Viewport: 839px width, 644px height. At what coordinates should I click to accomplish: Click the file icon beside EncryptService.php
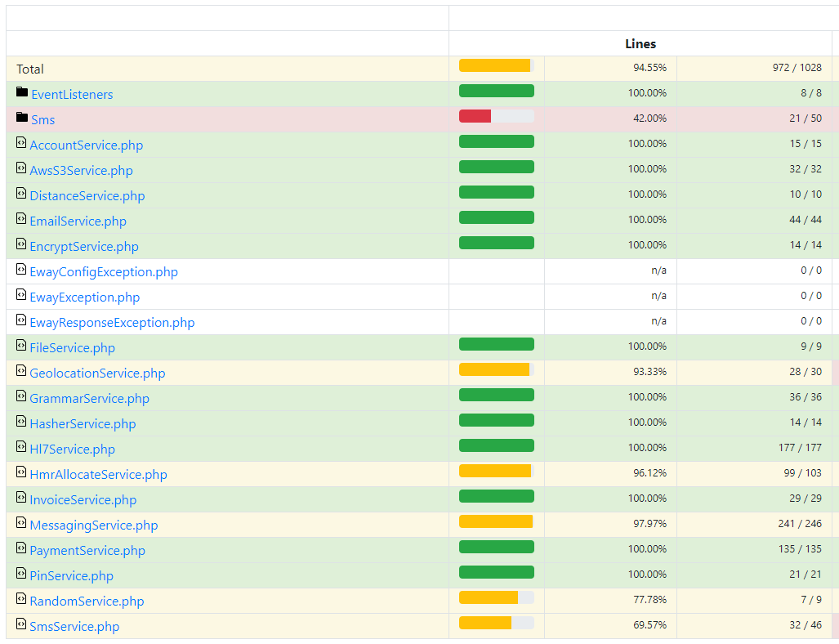point(21,244)
